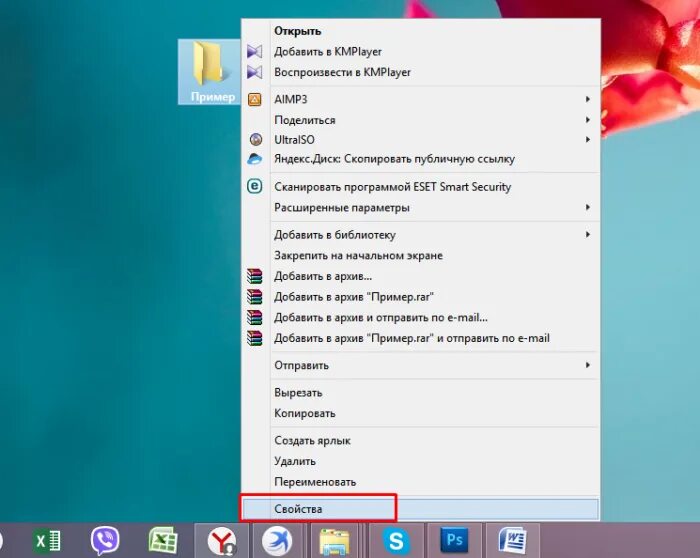Image resolution: width=700 pixels, height=558 pixels.
Task: Select Вырезать in context menu
Action: coord(421,393)
